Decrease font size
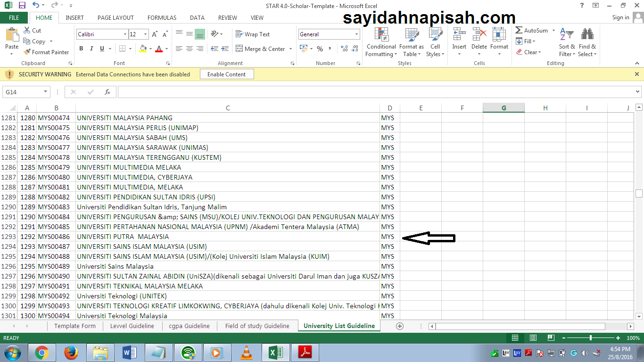This screenshot has height=362, width=644. tap(165, 34)
